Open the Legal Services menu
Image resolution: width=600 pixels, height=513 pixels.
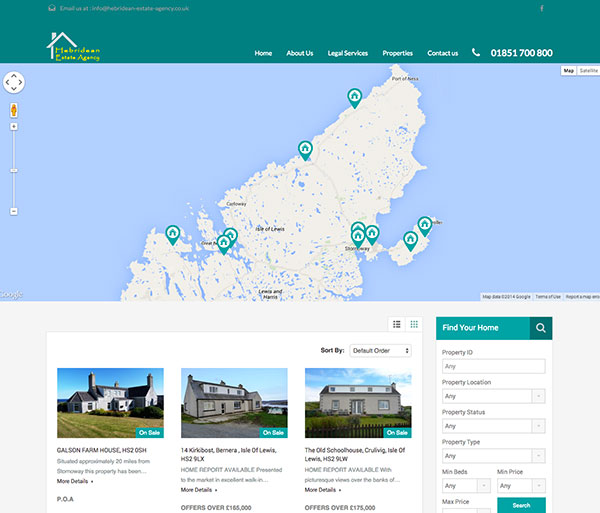coord(347,53)
